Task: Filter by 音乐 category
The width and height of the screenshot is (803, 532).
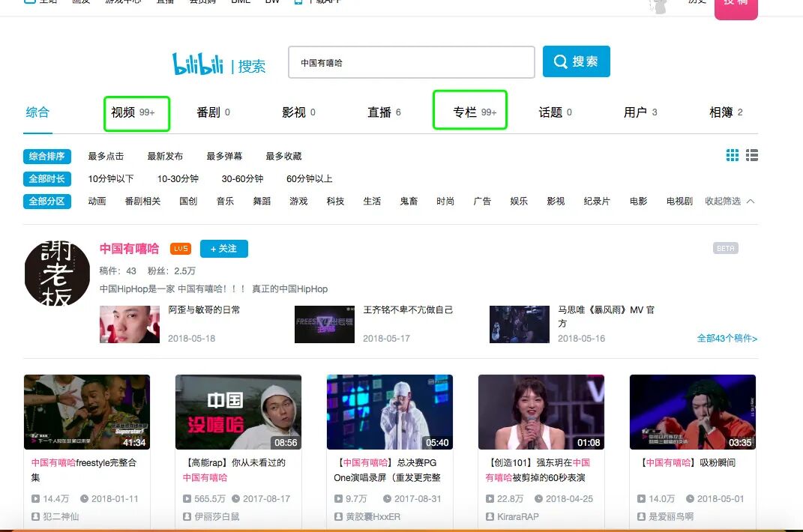Action: pyautogui.click(x=226, y=202)
